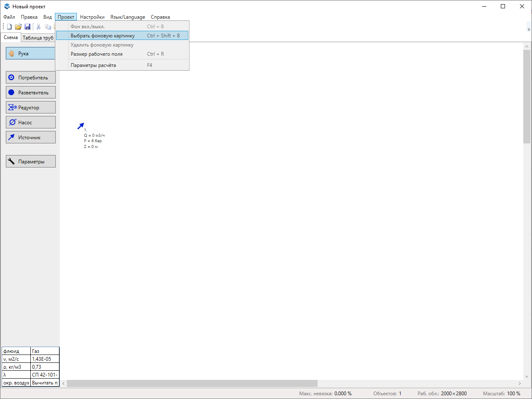
Task: Click the флюид value cell Газ
Action: coord(45,351)
